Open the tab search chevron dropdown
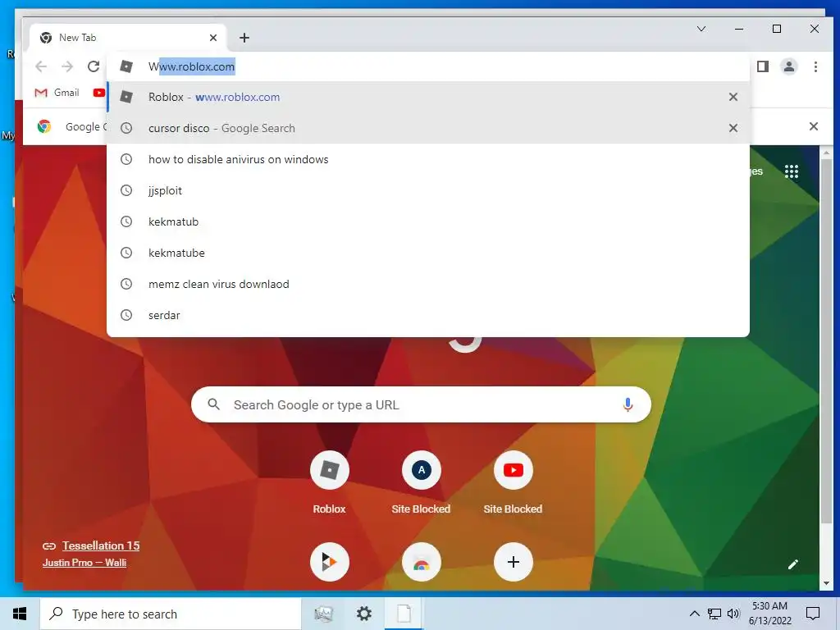Image resolution: width=840 pixels, height=630 pixels. pyautogui.click(x=701, y=29)
